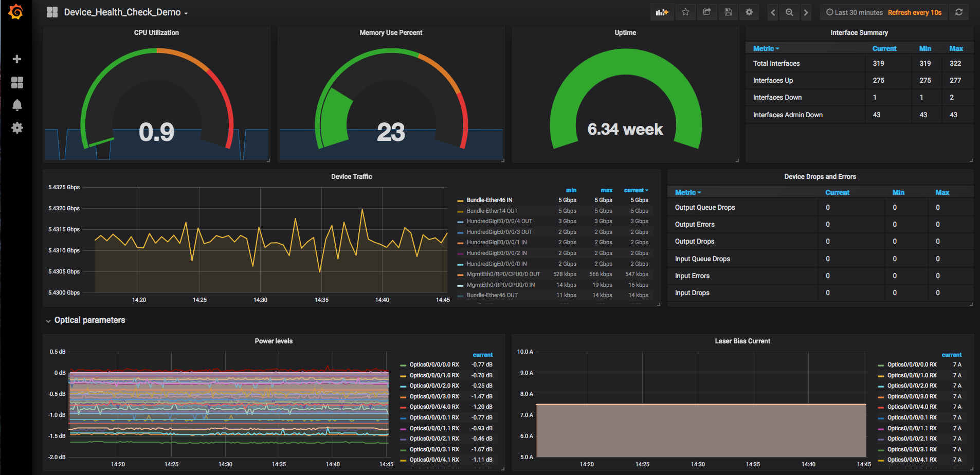
Task: Change color of HundredGigE0/0/0/1 IN legend swatch
Action: pos(461,243)
